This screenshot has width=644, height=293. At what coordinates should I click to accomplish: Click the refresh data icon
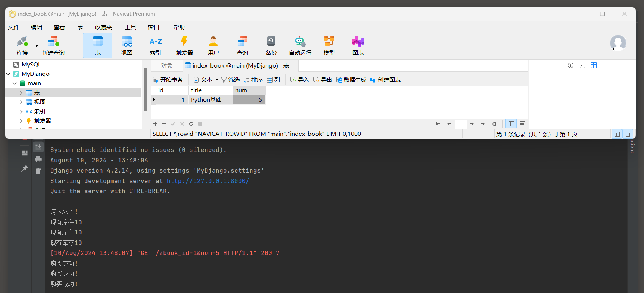coord(191,124)
